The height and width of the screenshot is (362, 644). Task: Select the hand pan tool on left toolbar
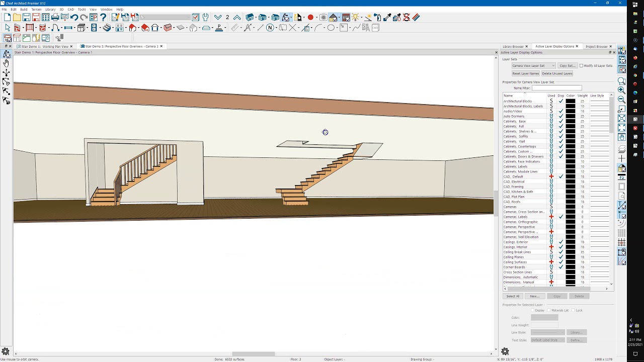(6, 63)
